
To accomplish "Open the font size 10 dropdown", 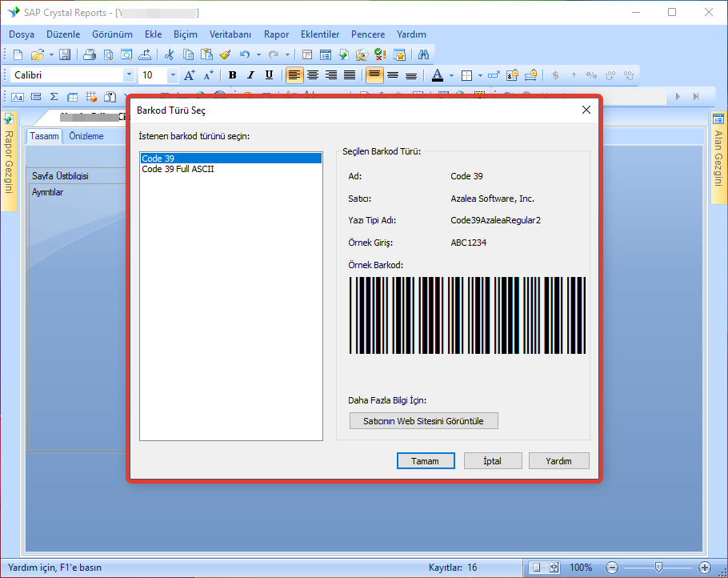I will (173, 75).
